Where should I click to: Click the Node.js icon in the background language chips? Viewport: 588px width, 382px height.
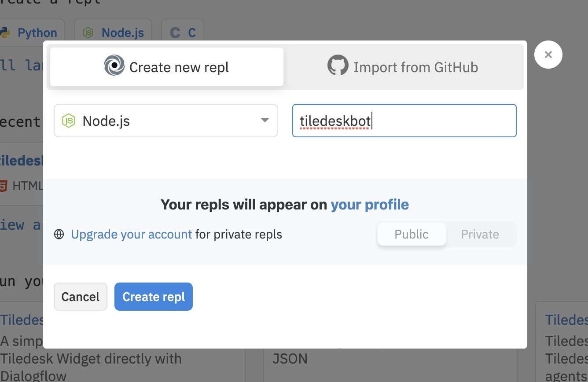point(88,33)
